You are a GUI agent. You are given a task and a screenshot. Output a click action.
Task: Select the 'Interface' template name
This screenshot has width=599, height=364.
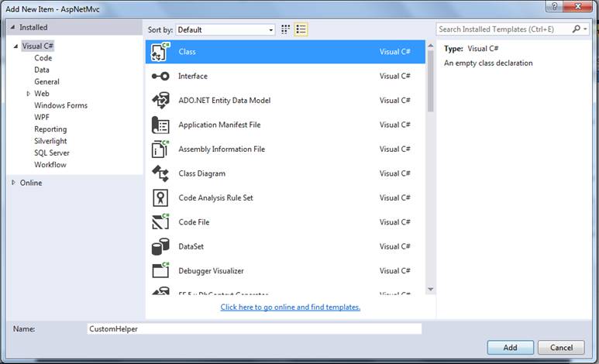click(x=193, y=76)
